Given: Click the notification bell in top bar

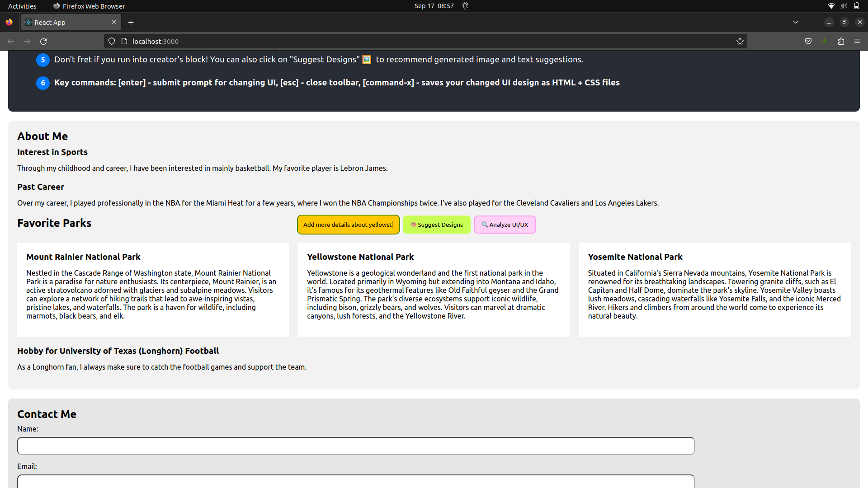Looking at the screenshot, I should (x=465, y=6).
